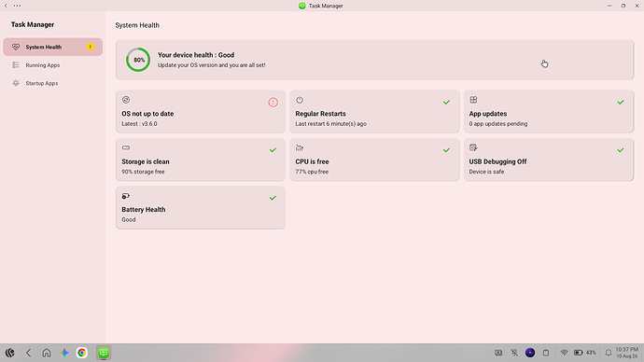Click 'Update your OS version and you are all set!'
The width and height of the screenshot is (644, 362).
point(212,65)
